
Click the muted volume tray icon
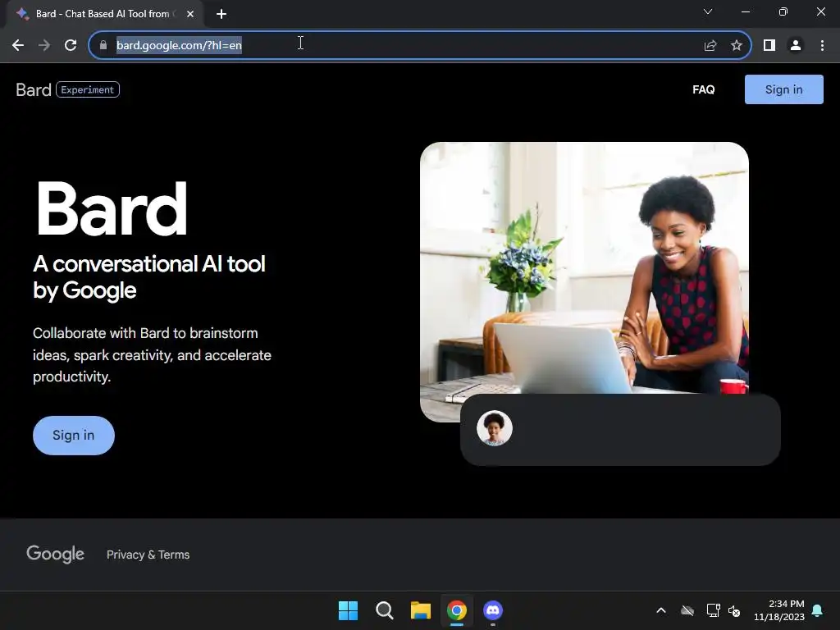click(x=734, y=610)
